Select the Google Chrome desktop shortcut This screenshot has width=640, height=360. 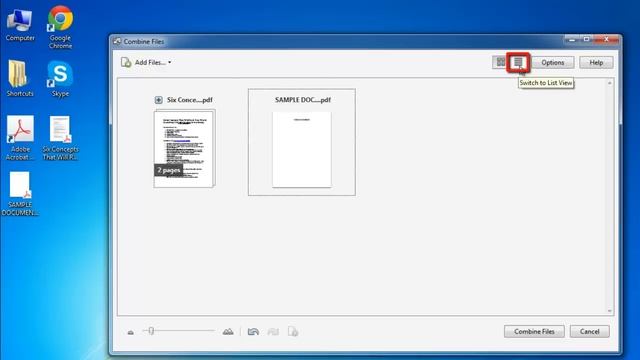click(60, 27)
